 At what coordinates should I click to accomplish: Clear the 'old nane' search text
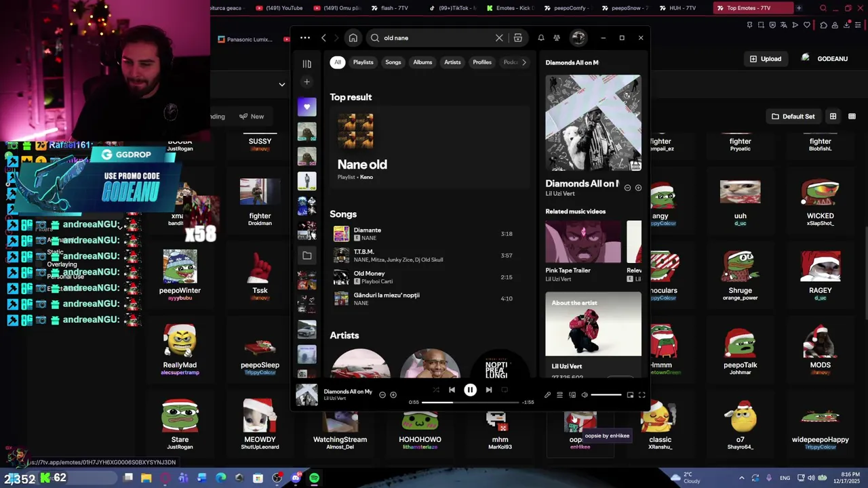(499, 38)
